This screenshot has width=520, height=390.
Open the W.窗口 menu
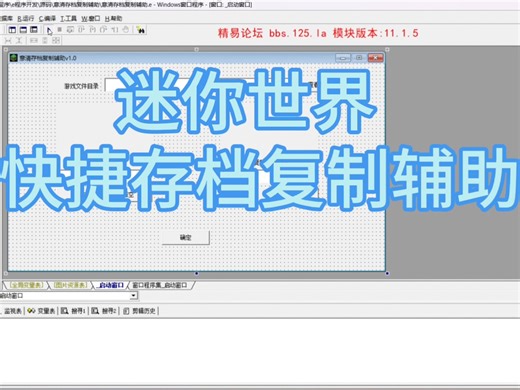[91, 19]
